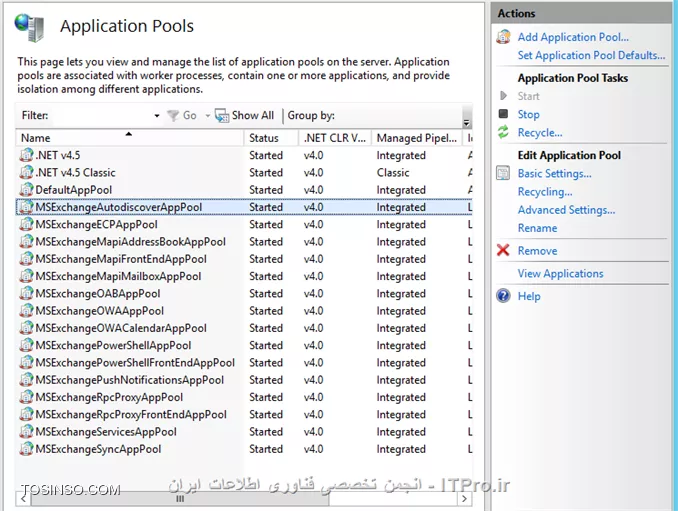Click the horizontal scrollbar thumb

click(x=180, y=499)
